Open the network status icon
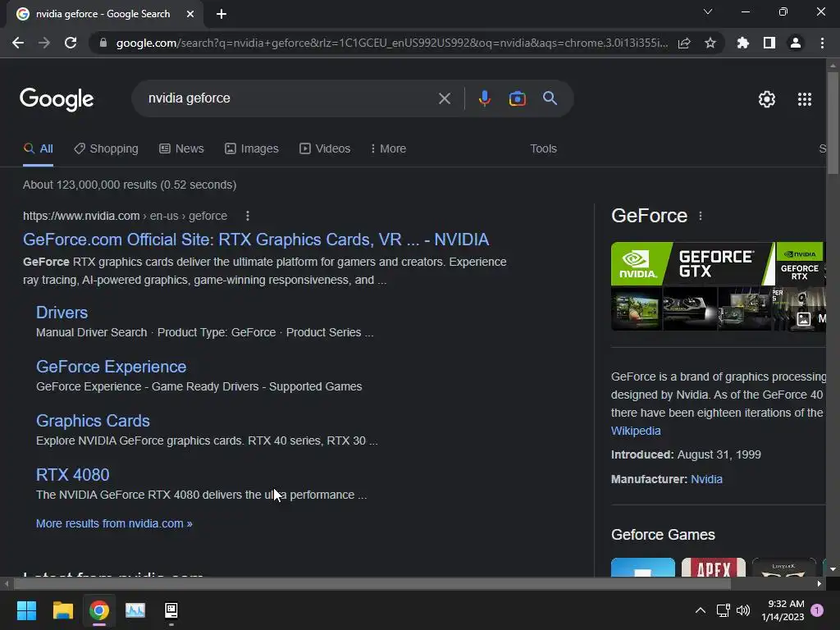Screen dimensions: 840x630 (x=724, y=610)
